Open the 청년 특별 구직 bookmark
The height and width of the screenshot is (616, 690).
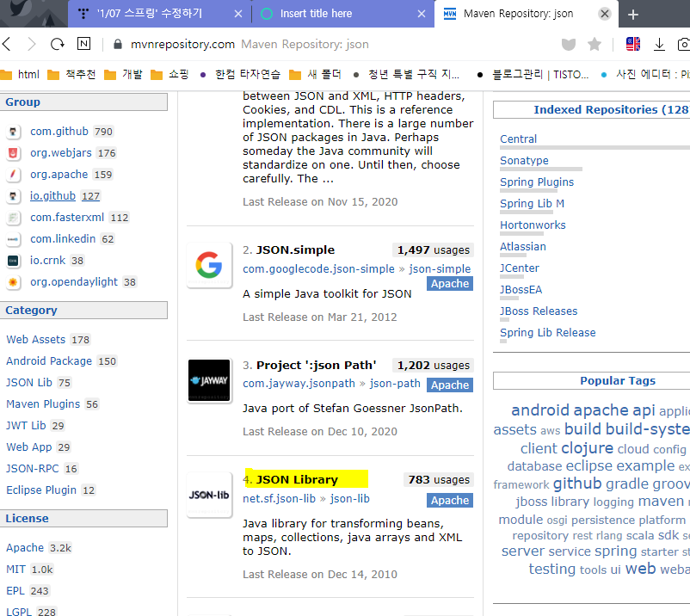(x=406, y=74)
